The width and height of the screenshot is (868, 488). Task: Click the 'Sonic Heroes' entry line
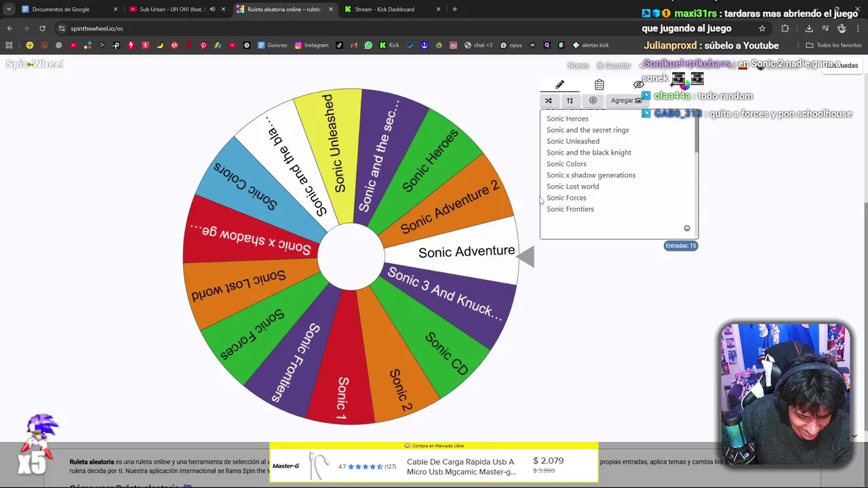click(x=568, y=119)
